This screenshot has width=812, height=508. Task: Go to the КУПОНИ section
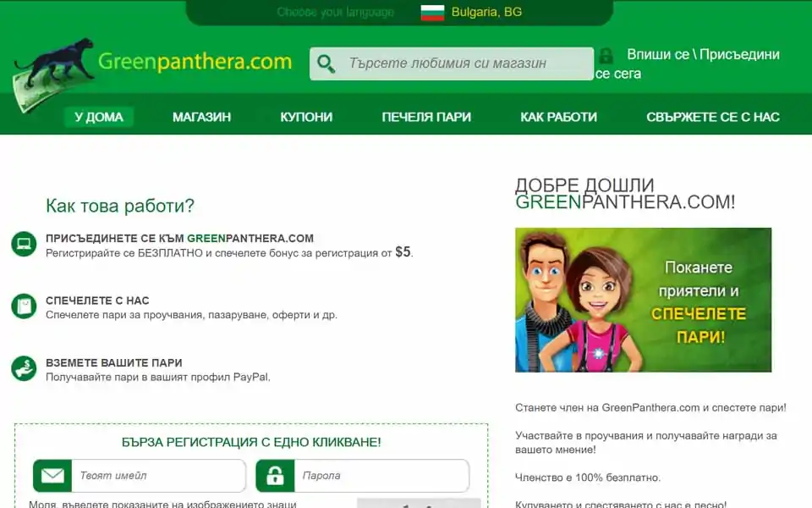click(x=306, y=117)
